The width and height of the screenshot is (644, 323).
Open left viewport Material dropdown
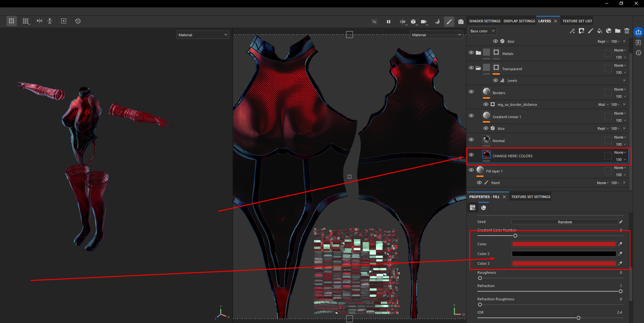(203, 35)
